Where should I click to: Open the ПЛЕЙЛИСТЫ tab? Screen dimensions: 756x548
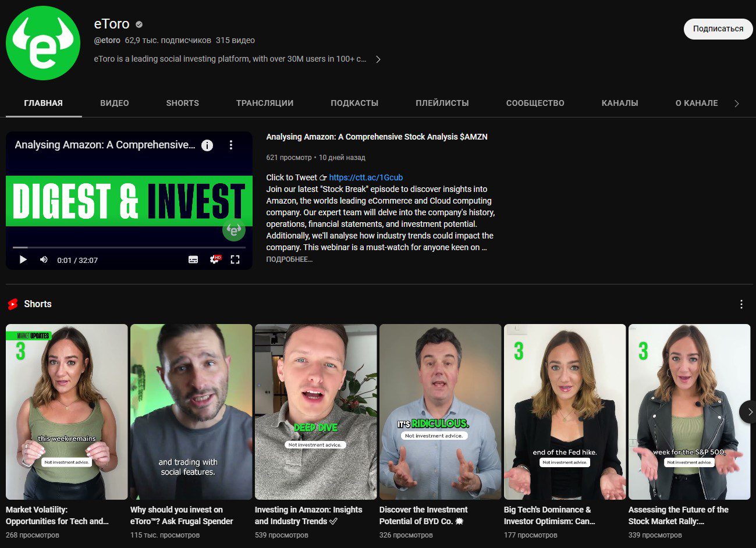(442, 103)
